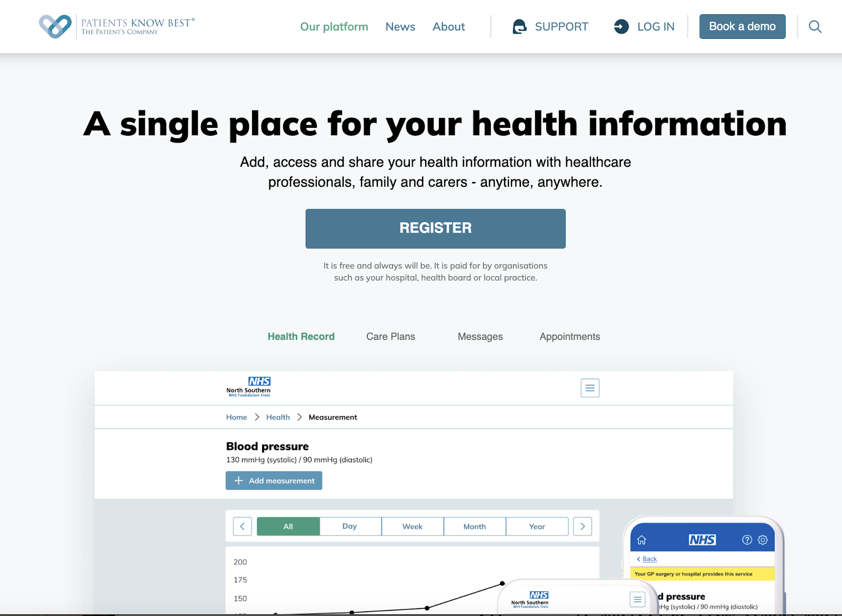Click the SUPPORT headset icon
The height and width of the screenshot is (616, 842).
pyautogui.click(x=519, y=26)
